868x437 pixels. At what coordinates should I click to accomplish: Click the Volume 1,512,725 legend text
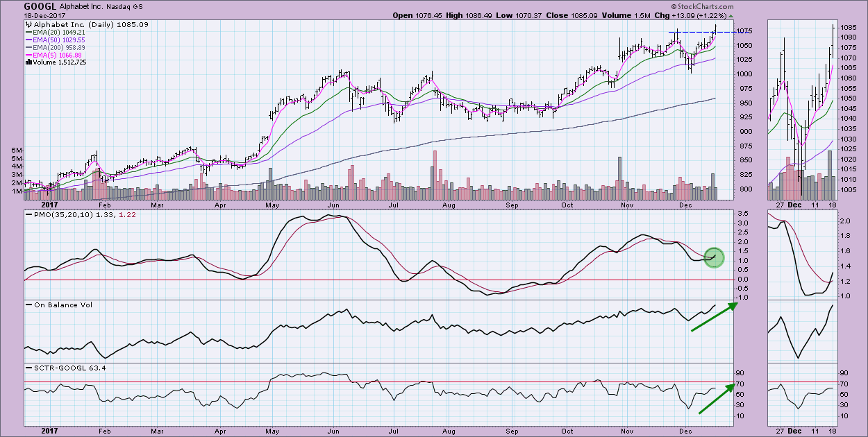click(61, 62)
